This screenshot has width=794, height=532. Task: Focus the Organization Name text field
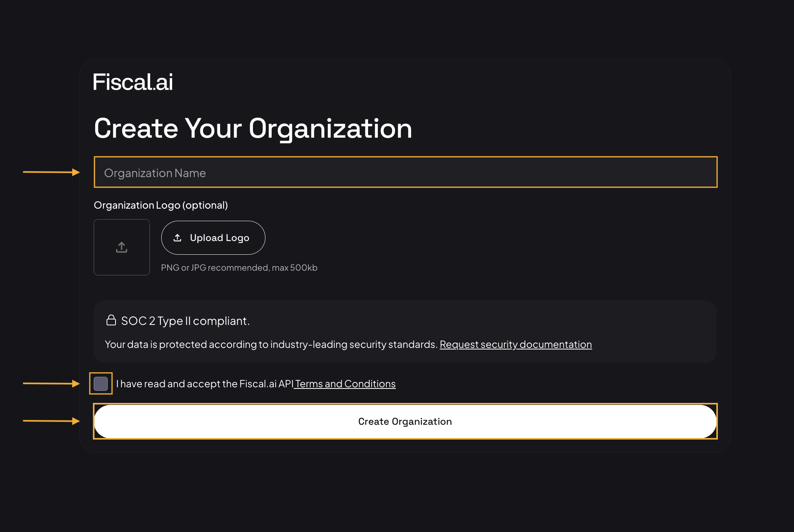(406, 172)
